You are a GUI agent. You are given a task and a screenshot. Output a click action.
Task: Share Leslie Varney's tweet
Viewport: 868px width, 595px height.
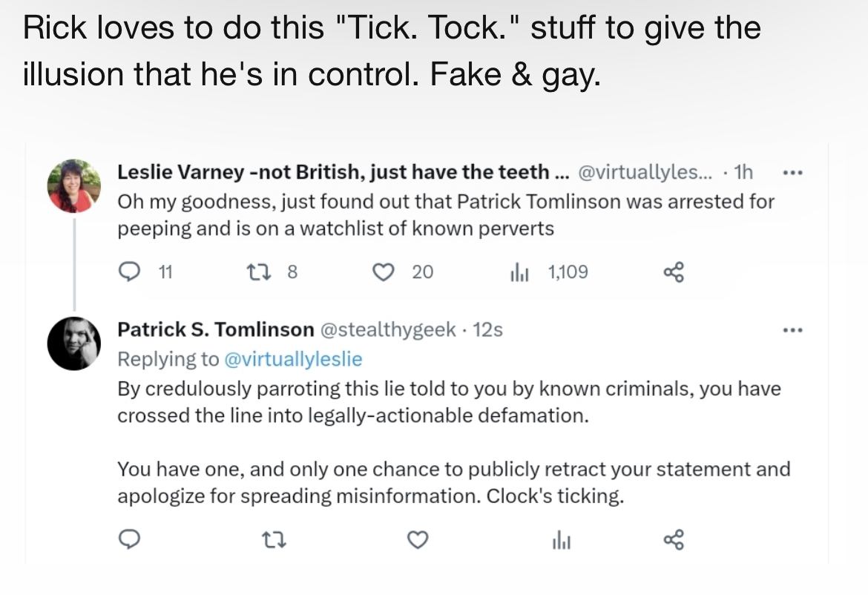674,272
